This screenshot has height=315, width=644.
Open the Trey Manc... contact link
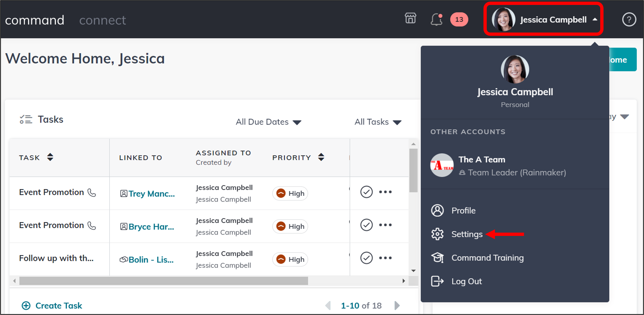point(151,194)
